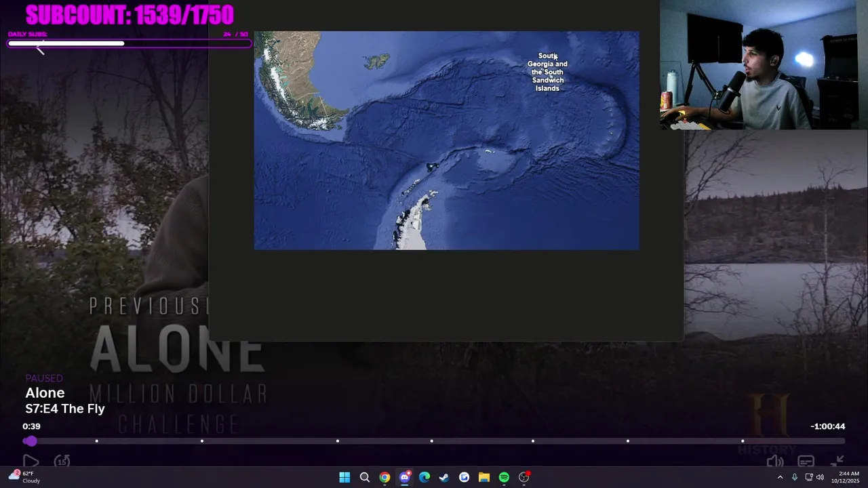This screenshot has width=868, height=488.
Task: Jump to the first chapter dot on the seek bar
Action: click(96, 441)
